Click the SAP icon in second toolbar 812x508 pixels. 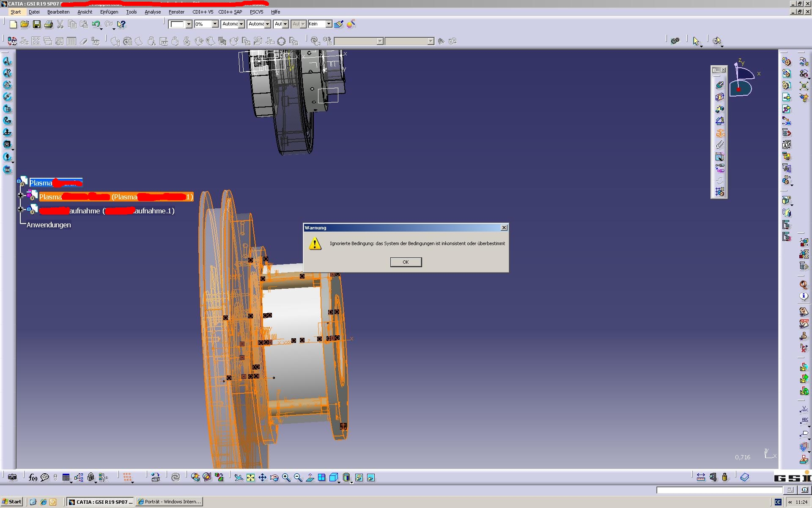(x=12, y=41)
